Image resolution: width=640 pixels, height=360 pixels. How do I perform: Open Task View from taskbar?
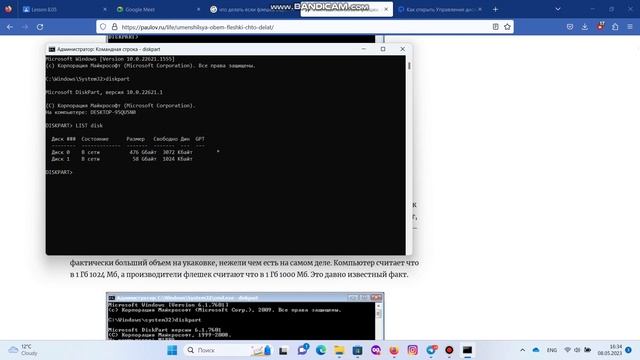click(283, 350)
